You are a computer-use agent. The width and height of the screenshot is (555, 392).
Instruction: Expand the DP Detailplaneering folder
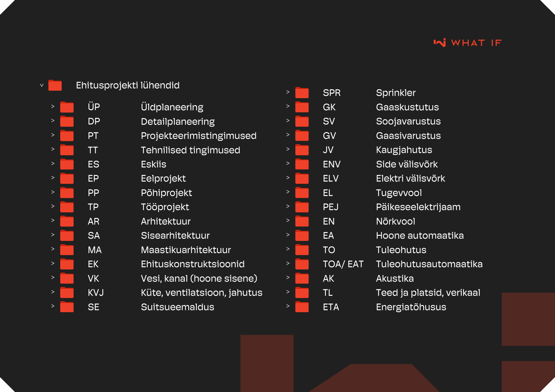[x=53, y=121]
